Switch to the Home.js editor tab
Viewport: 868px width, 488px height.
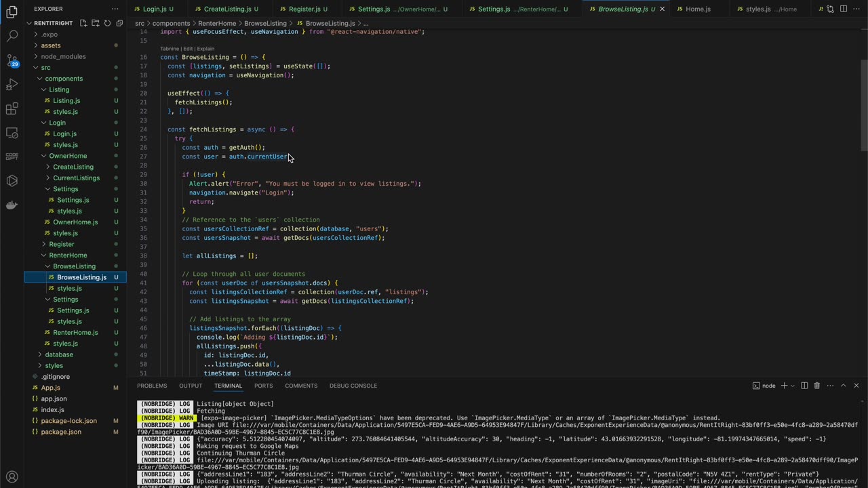(698, 9)
